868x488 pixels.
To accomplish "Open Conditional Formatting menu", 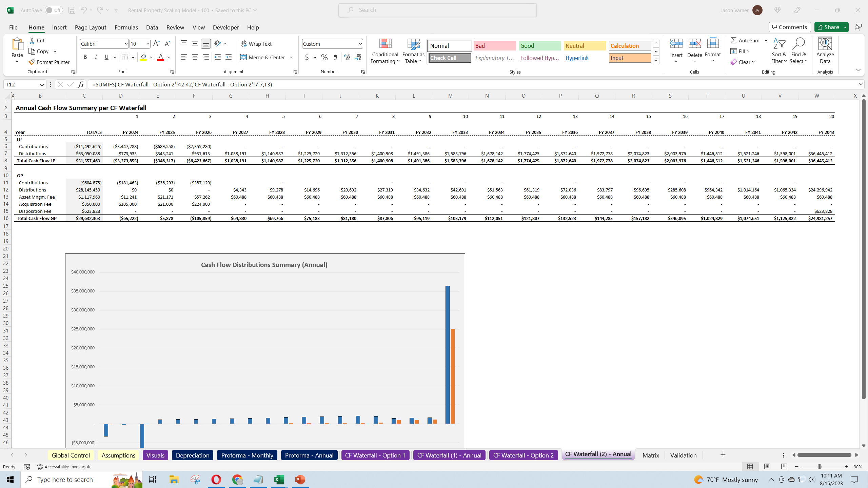I will 385,51.
